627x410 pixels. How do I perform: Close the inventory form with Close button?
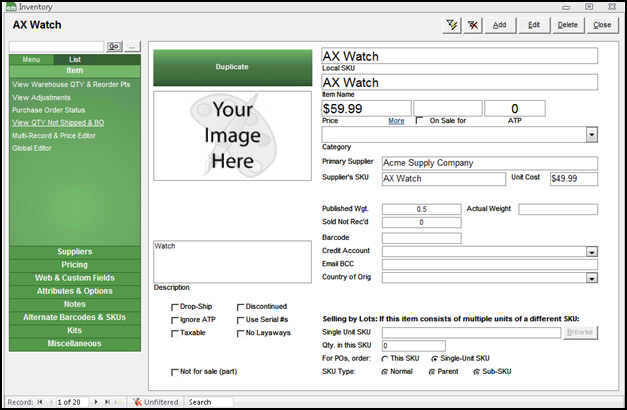(x=602, y=25)
